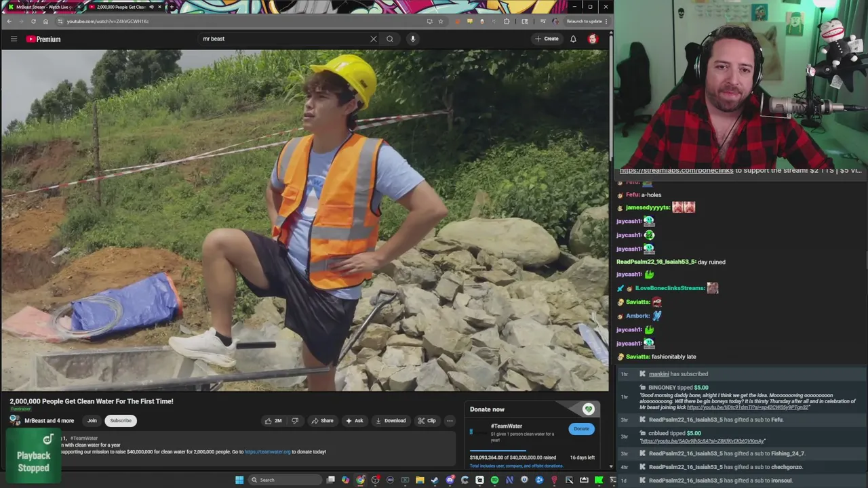This screenshot has height=488, width=868.
Task: Click the ILoveBoneclinksStreams chat username
Action: 670,288
